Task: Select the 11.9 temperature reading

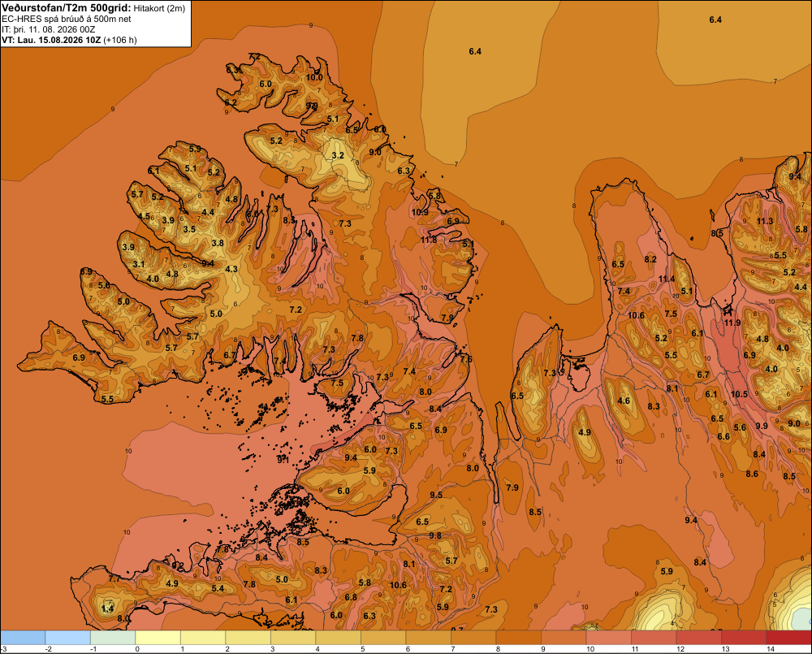Action: (732, 323)
